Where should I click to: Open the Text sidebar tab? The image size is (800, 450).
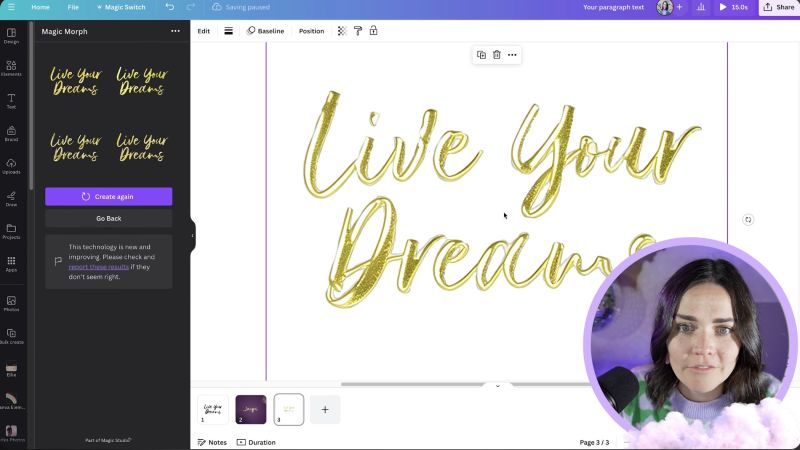point(11,101)
